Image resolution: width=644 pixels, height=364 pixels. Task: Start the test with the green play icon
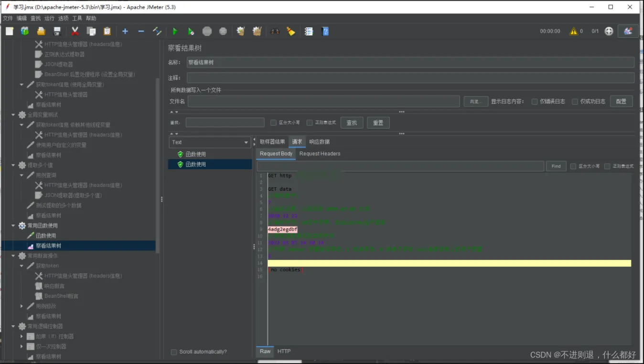(x=175, y=31)
